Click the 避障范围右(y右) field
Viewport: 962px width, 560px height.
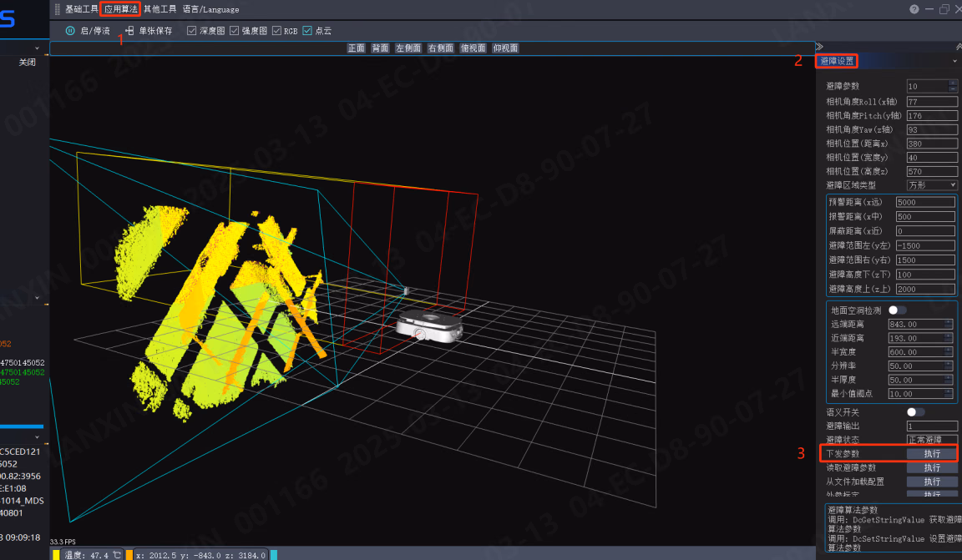[925, 260]
